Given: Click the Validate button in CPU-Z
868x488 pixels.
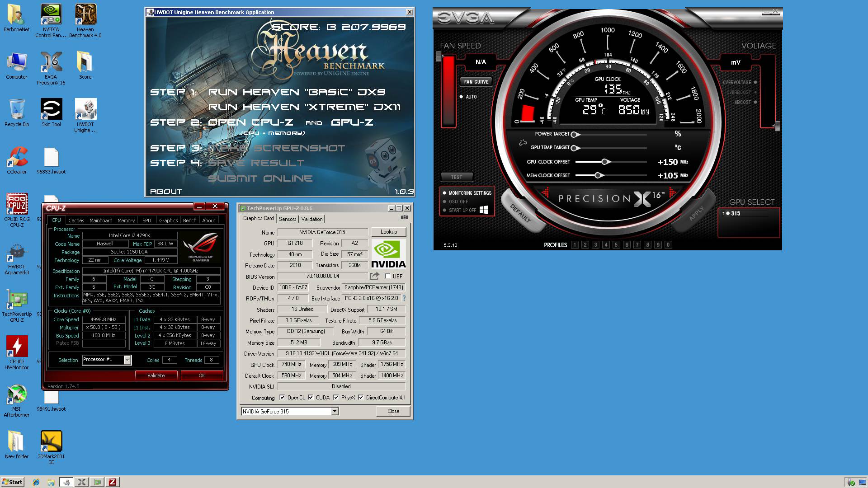Looking at the screenshot, I should (156, 375).
